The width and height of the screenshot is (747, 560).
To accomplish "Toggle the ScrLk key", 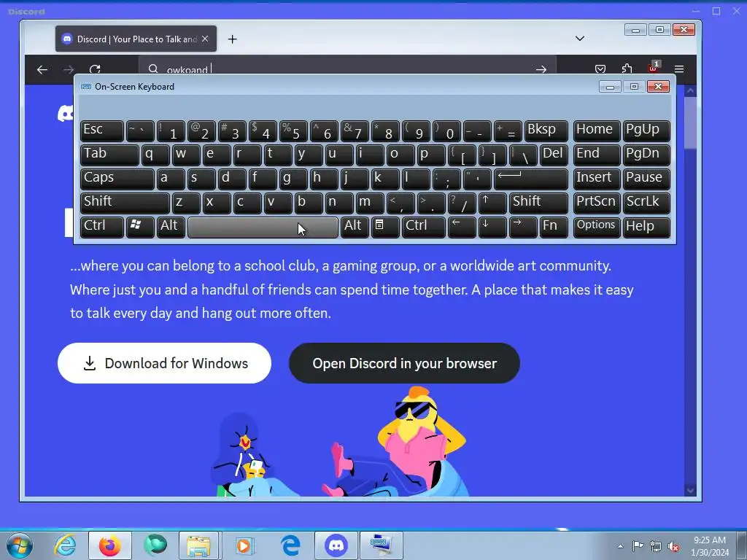I will pyautogui.click(x=646, y=203).
